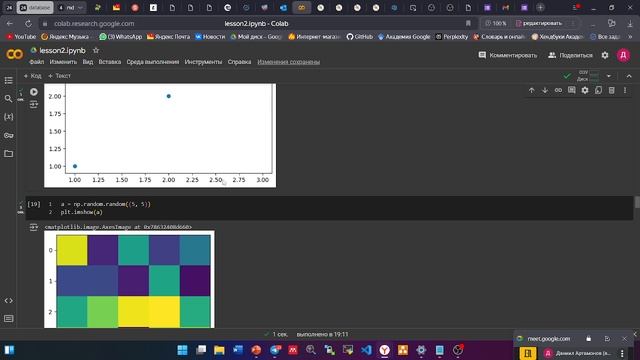The image size is (640, 360).
Task: Open the variables {x} panel
Action: pyautogui.click(x=8, y=117)
